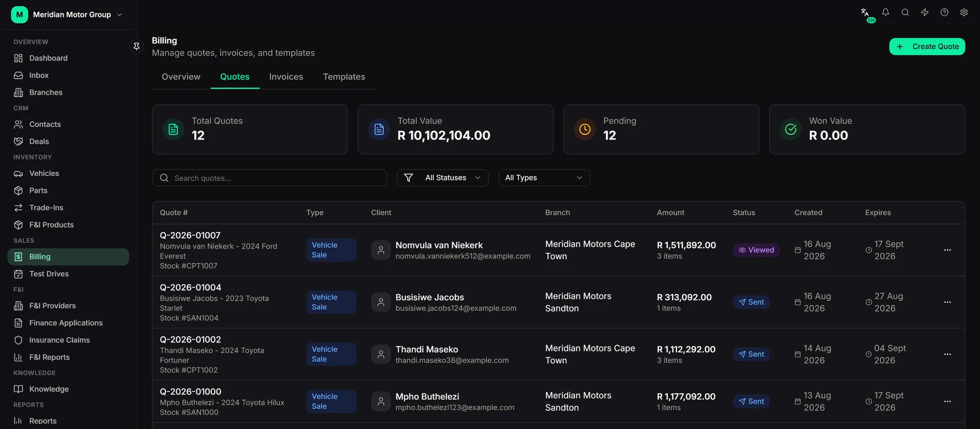
Task: Open Deals in sidebar
Action: [68, 141]
